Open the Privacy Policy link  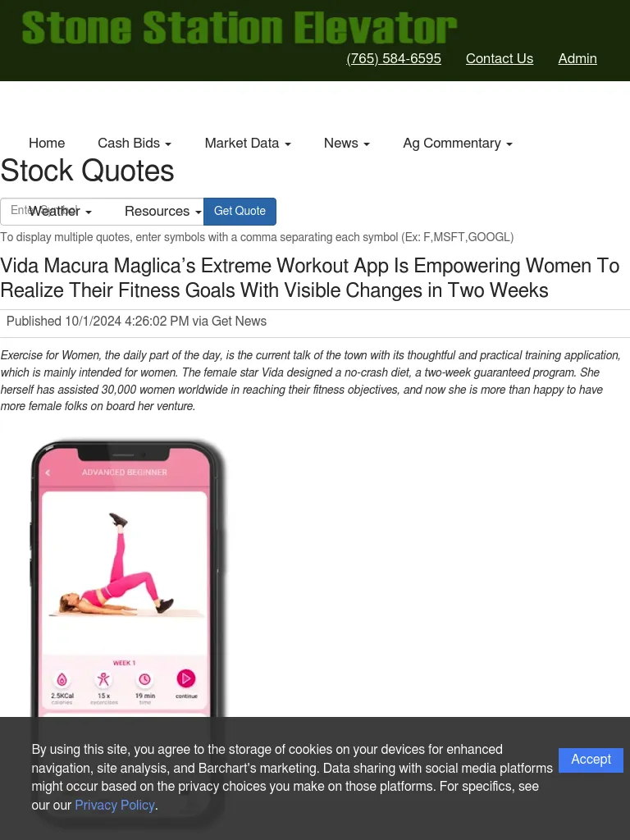point(115,806)
